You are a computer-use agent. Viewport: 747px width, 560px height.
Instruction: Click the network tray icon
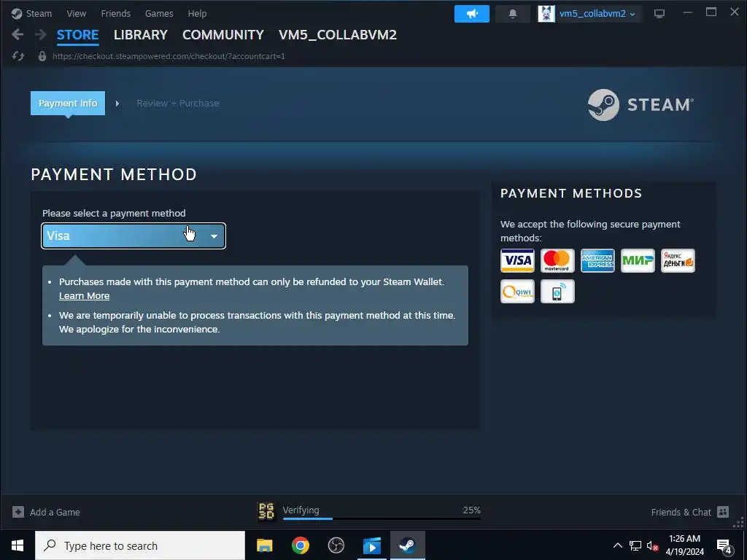(x=635, y=545)
